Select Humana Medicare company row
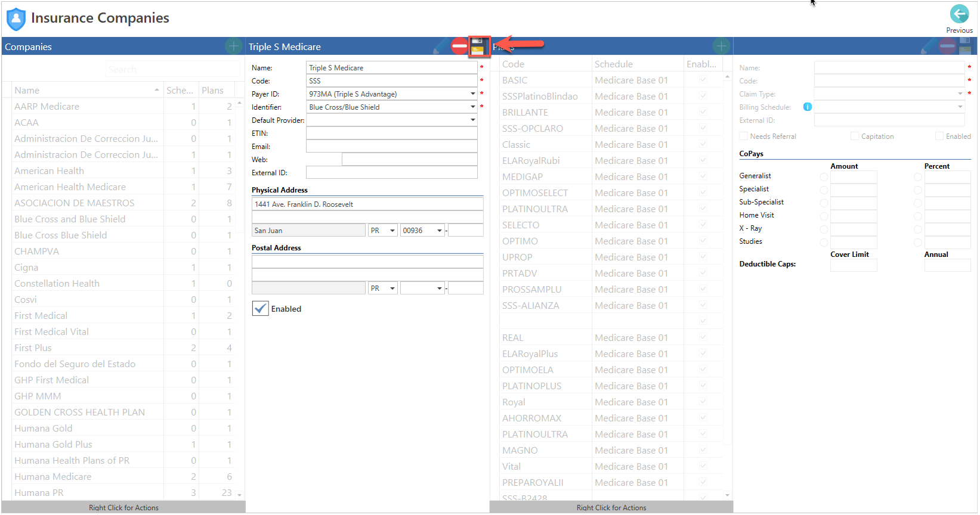The width and height of the screenshot is (980, 515). (x=123, y=476)
